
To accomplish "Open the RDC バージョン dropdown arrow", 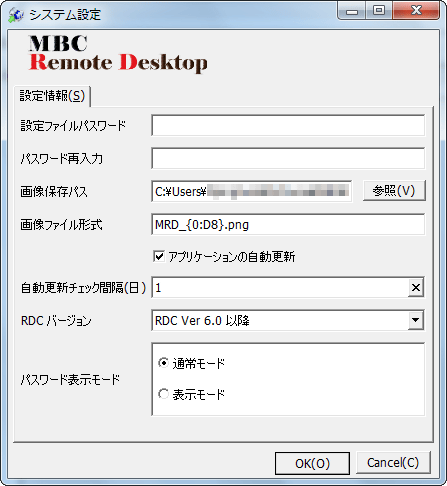I will [x=416, y=320].
